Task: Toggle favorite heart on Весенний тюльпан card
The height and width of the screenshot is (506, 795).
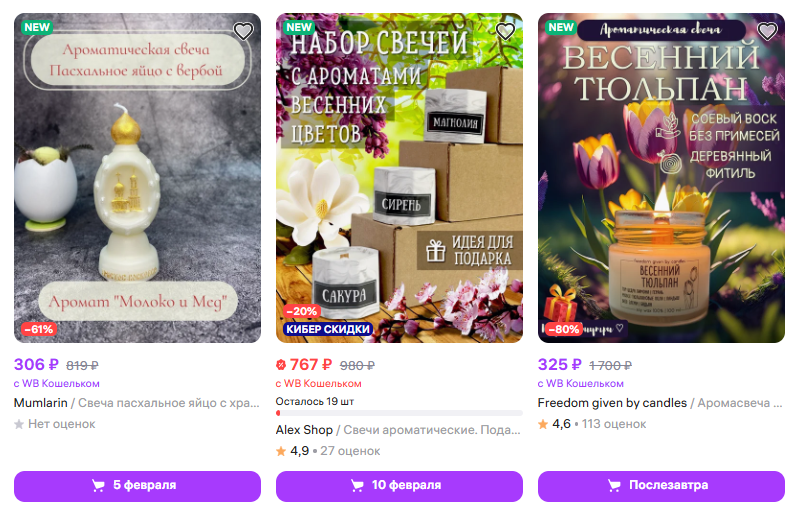Action: point(767,31)
